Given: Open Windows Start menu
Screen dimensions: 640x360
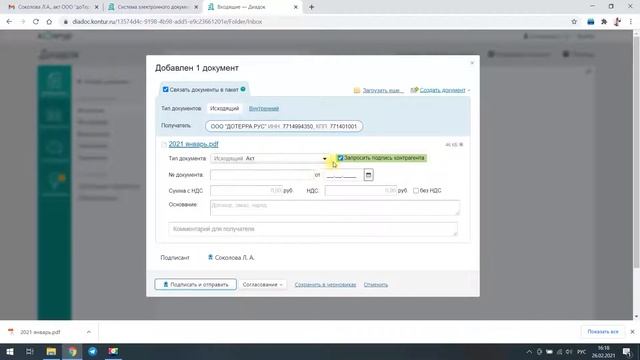Looking at the screenshot, I should 10,351.
